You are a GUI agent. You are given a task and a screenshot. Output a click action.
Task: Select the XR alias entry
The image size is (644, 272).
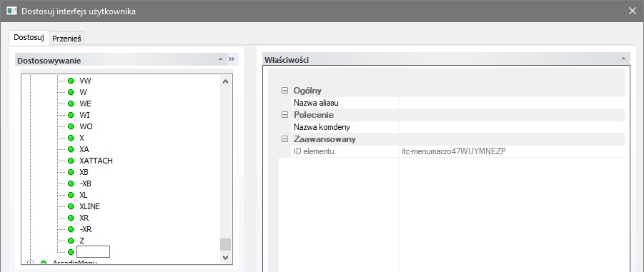(84, 218)
